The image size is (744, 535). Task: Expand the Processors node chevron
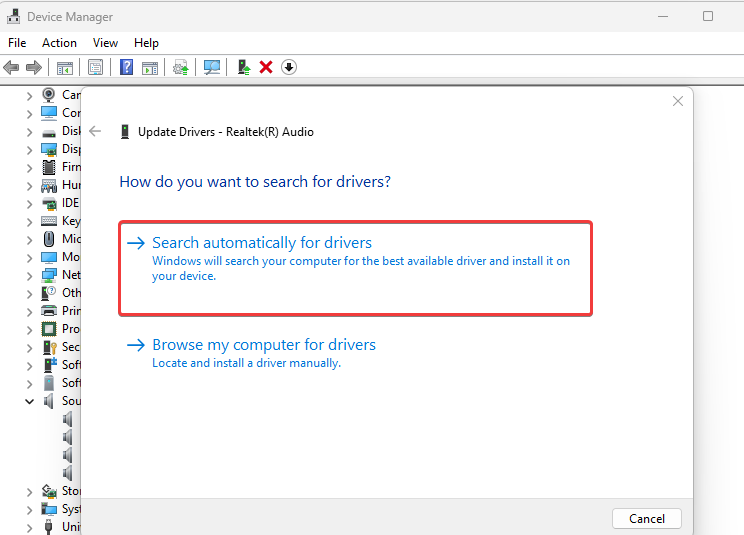[29, 330]
